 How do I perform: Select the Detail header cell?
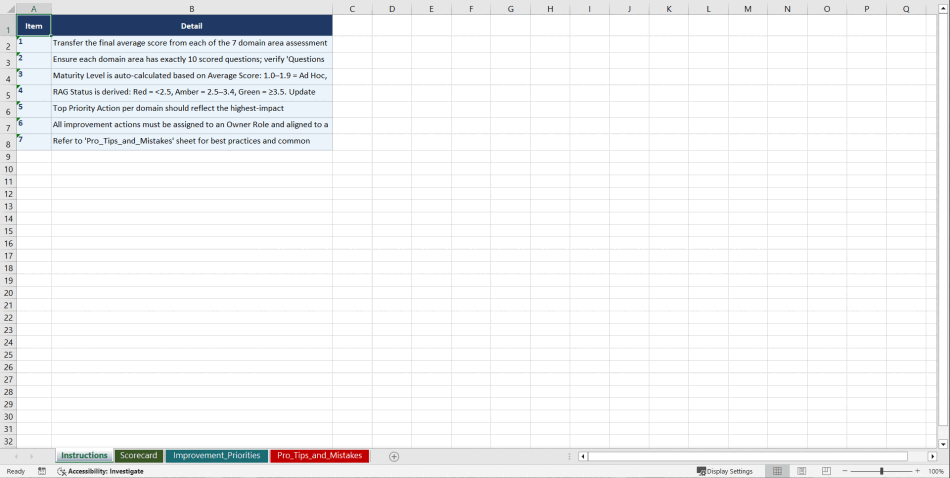(191, 26)
